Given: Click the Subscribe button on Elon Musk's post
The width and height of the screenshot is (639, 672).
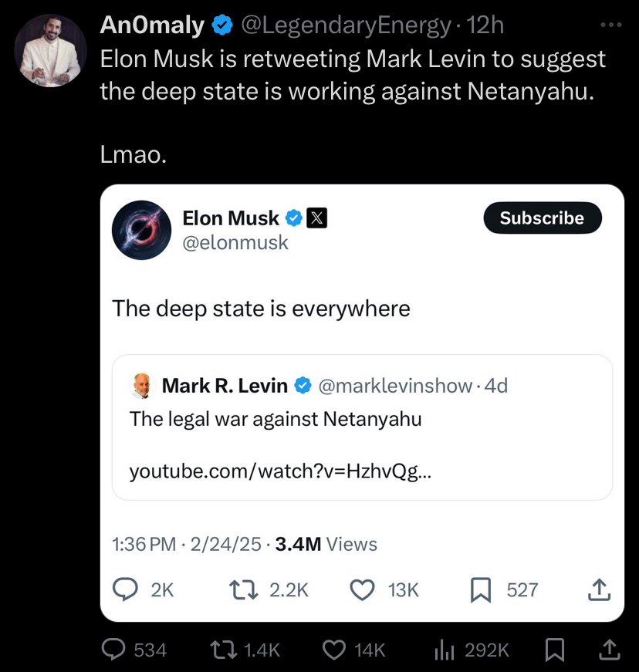Looking at the screenshot, I should [543, 218].
